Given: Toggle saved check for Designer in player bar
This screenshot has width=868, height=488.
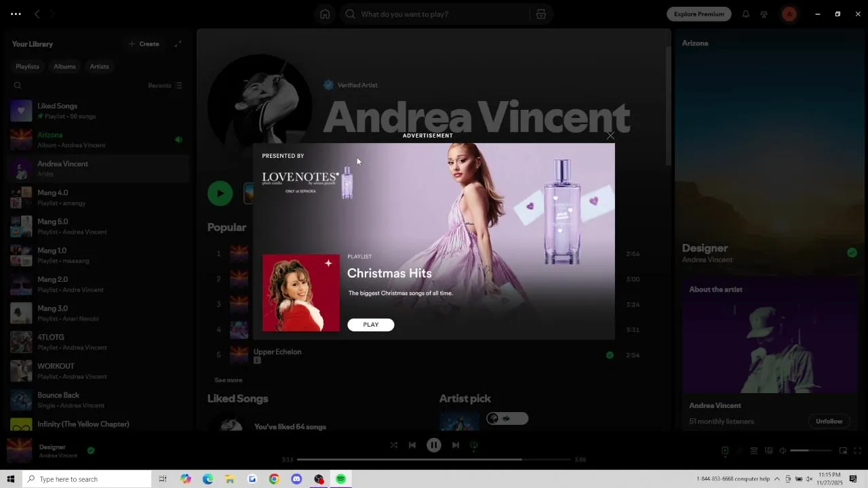Looking at the screenshot, I should tap(91, 450).
